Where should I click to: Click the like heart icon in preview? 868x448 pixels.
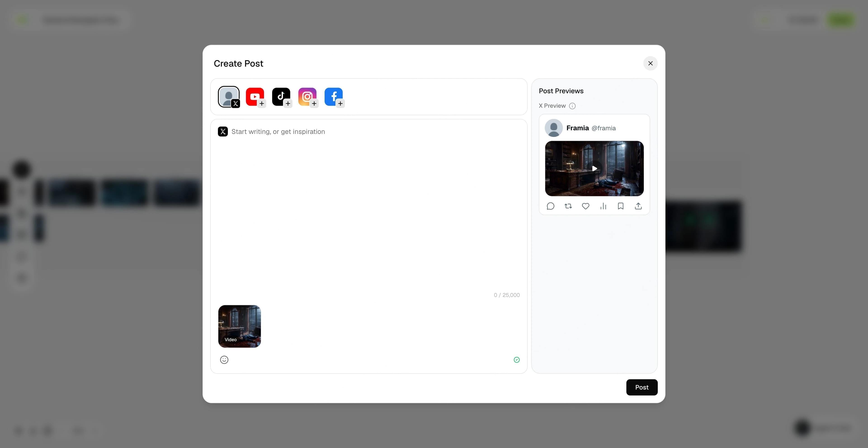click(x=586, y=206)
